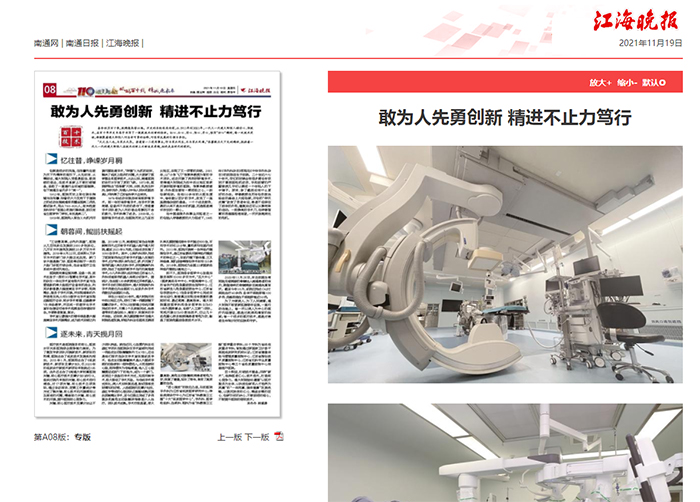Go to next page via 下一版

[257, 437]
